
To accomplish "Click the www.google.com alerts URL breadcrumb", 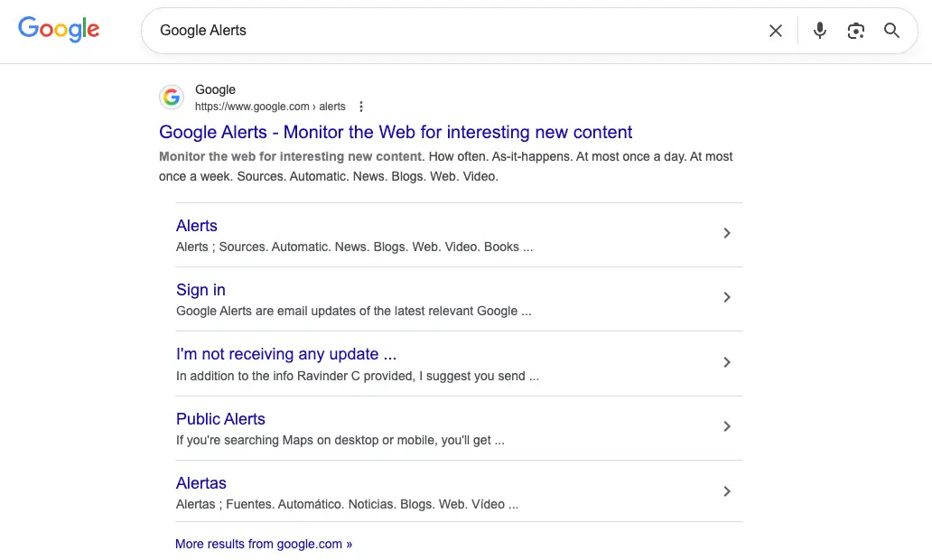I will [x=270, y=107].
